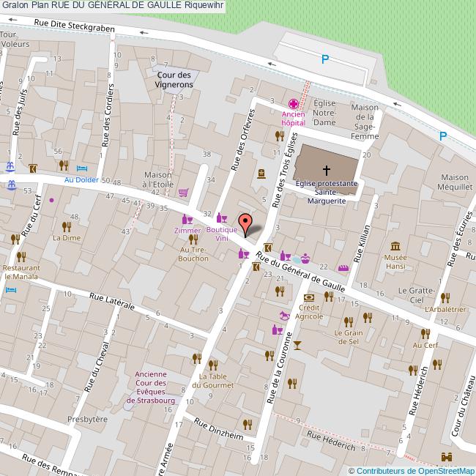Select the cocktail glass bar icon

[297, 344]
